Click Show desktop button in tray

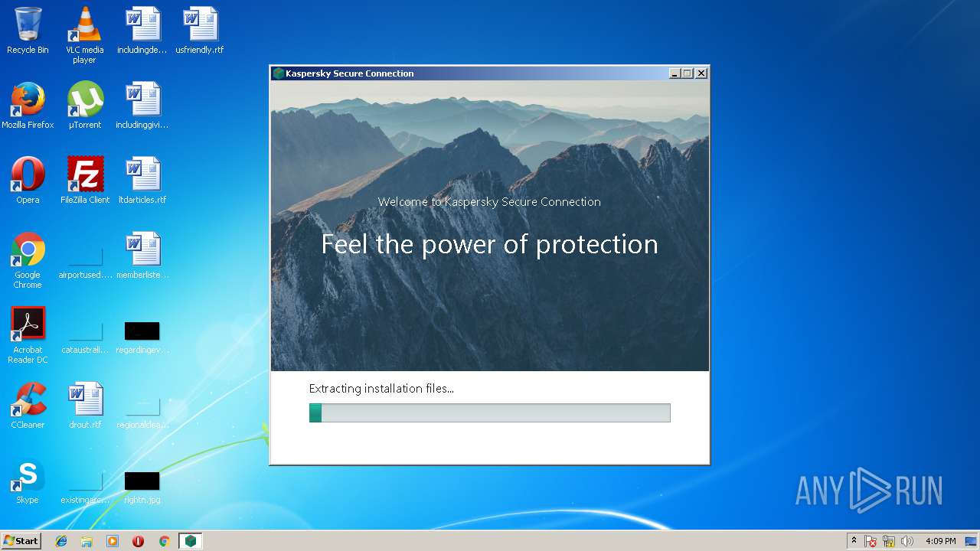click(972, 541)
